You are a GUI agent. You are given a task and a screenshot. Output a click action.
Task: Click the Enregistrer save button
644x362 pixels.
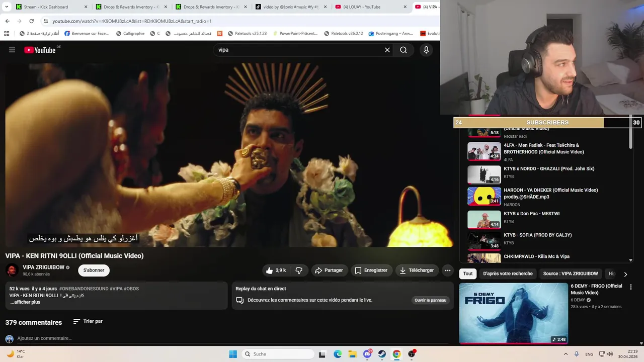pos(371,270)
